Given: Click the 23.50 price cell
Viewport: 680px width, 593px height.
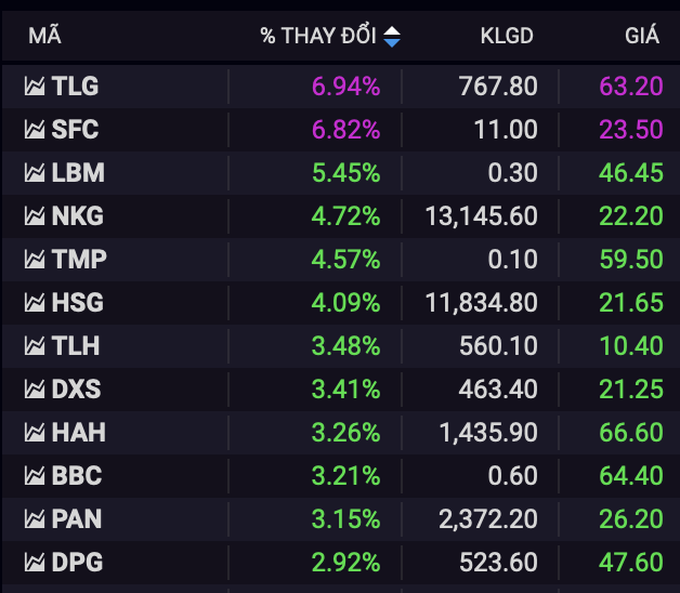Looking at the screenshot, I should click(x=631, y=129).
